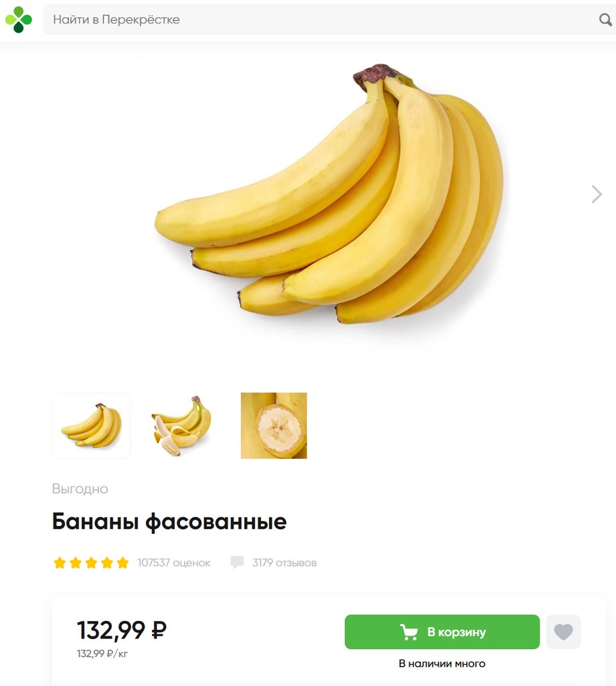Select the first banana bunch thumbnail

tap(91, 425)
